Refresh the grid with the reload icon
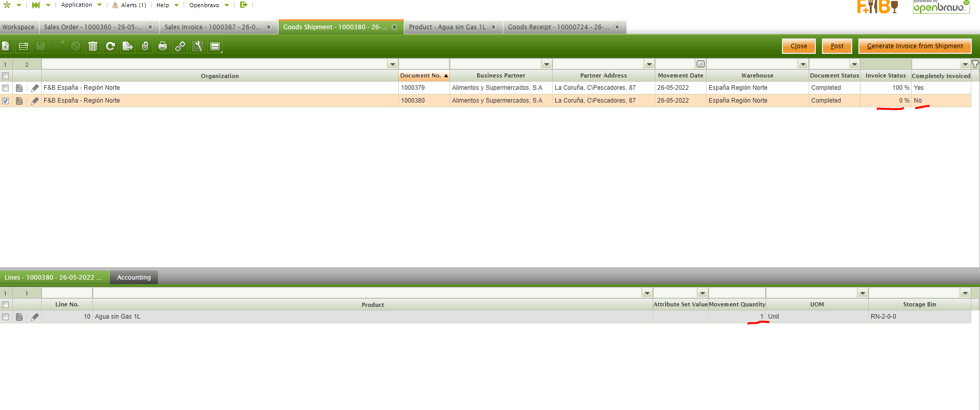The height and width of the screenshot is (410, 980). click(110, 47)
